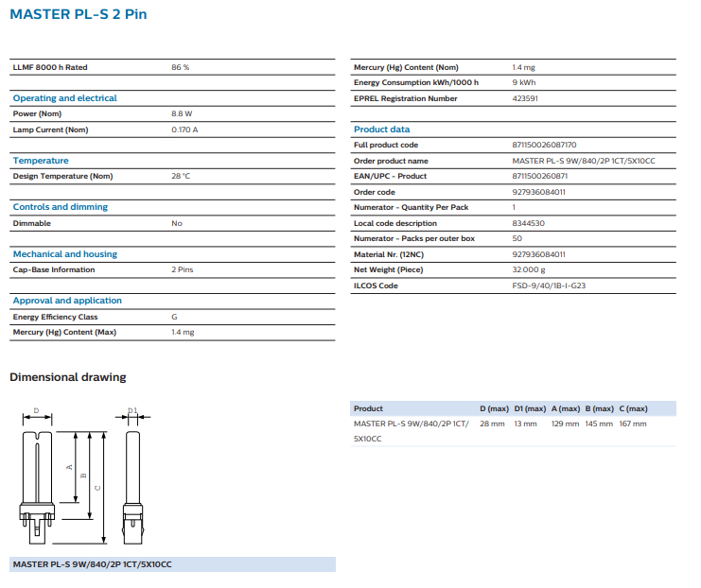Click the Mercury Content (Nom) value '1.4 mg'
This screenshot has width=701, height=588.
(x=523, y=67)
